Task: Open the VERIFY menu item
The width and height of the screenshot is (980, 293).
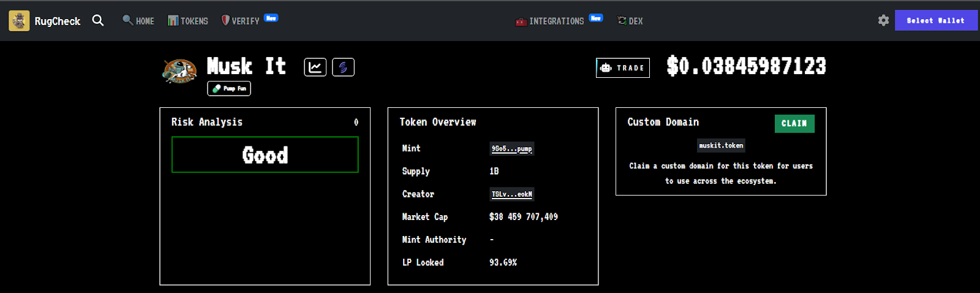Action: coord(240,21)
